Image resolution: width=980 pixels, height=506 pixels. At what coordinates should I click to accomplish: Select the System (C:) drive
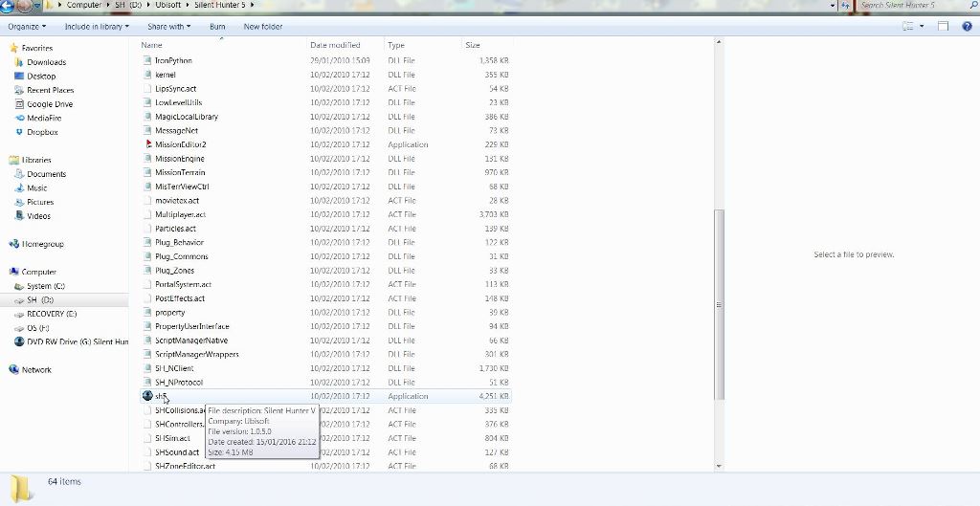pyautogui.click(x=46, y=286)
